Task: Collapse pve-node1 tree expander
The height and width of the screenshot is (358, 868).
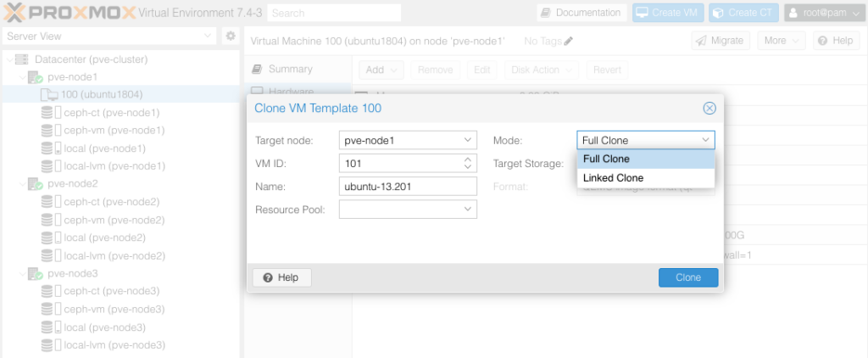Action: click(x=21, y=77)
